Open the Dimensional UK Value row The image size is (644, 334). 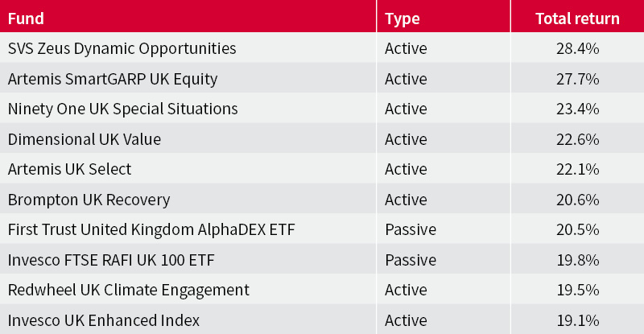point(85,139)
